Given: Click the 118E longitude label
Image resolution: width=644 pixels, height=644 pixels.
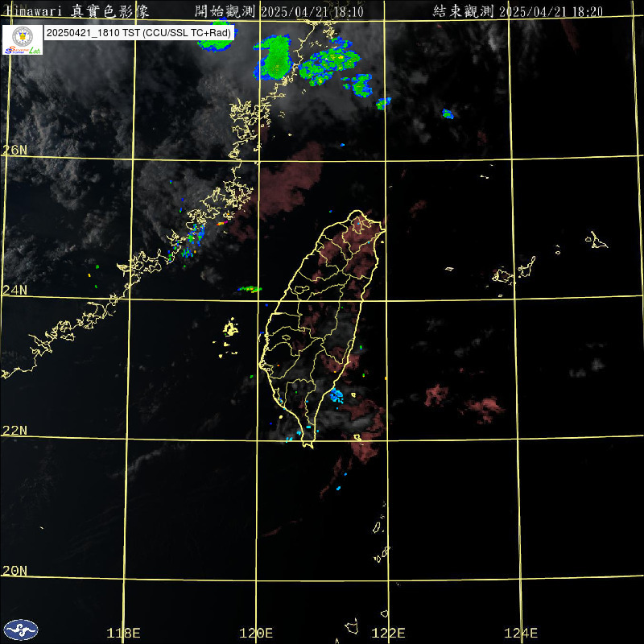Looking at the screenshot, I should (x=124, y=633).
